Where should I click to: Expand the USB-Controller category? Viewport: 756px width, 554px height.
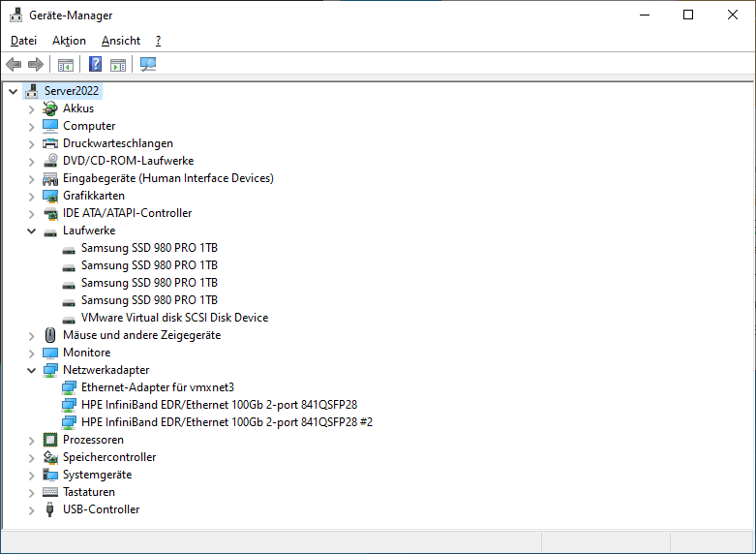pyautogui.click(x=32, y=510)
